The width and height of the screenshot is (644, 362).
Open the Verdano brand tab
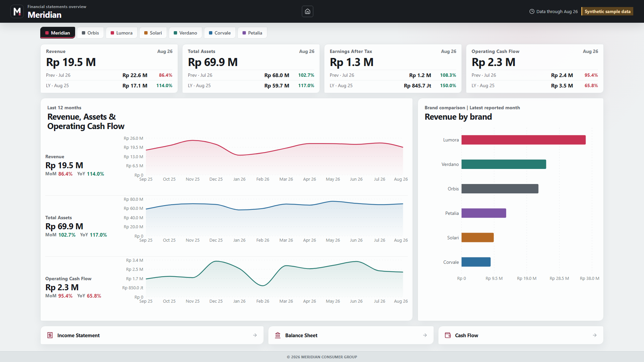pyautogui.click(x=185, y=33)
